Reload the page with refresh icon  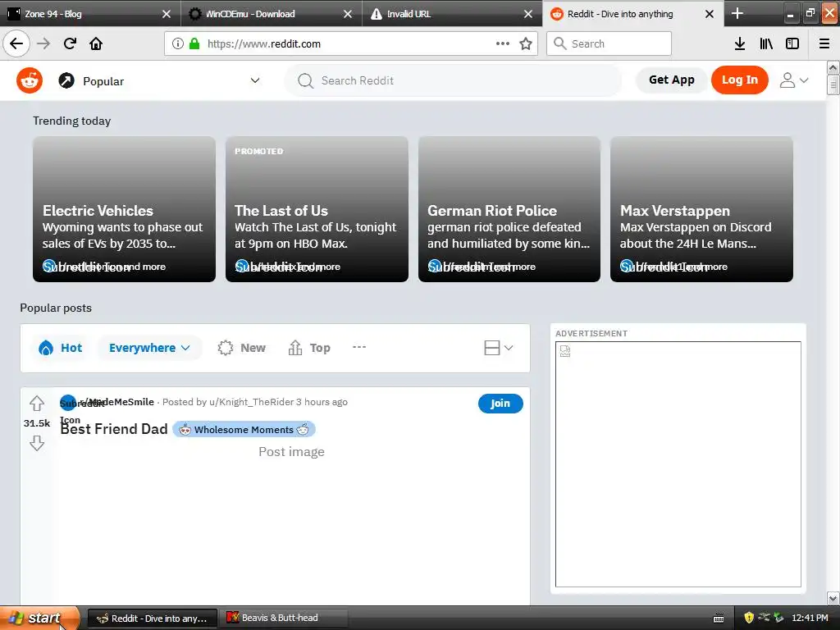pyautogui.click(x=70, y=43)
